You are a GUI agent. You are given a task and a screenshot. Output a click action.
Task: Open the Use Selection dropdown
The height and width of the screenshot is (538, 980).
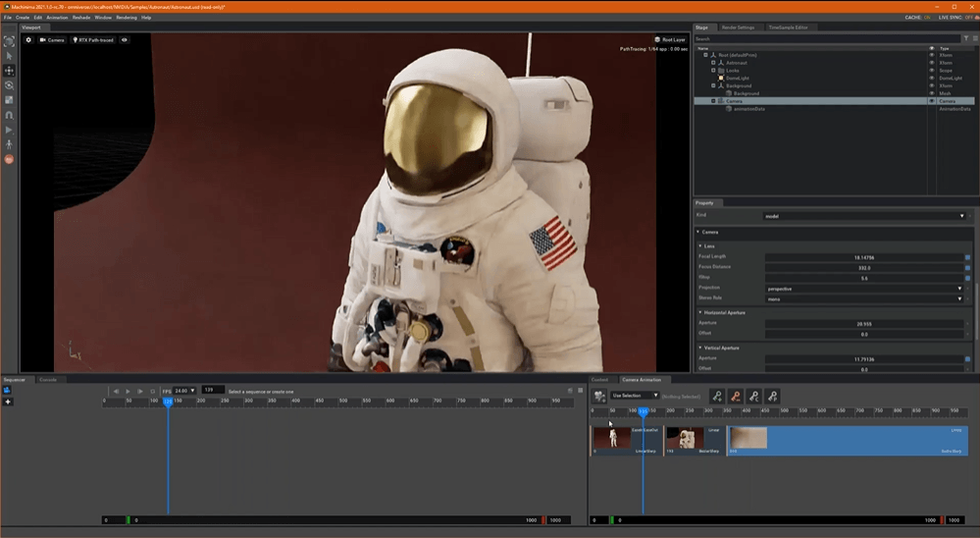point(634,396)
